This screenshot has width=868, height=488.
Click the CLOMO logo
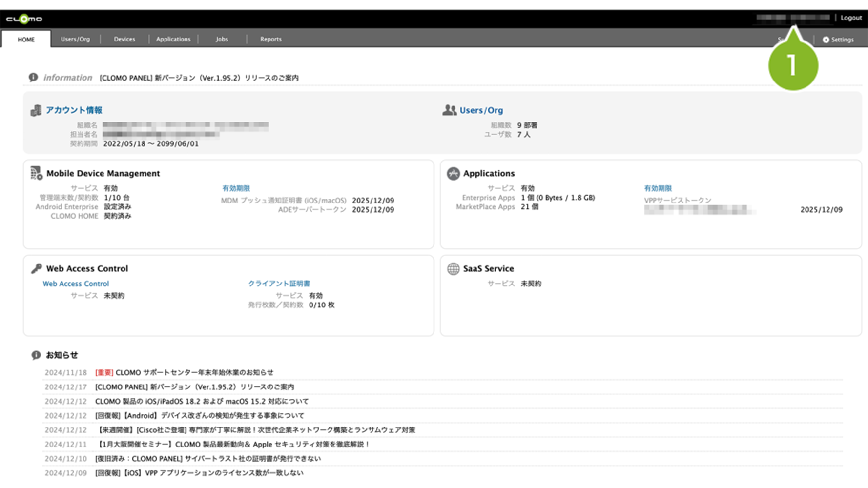(24, 19)
